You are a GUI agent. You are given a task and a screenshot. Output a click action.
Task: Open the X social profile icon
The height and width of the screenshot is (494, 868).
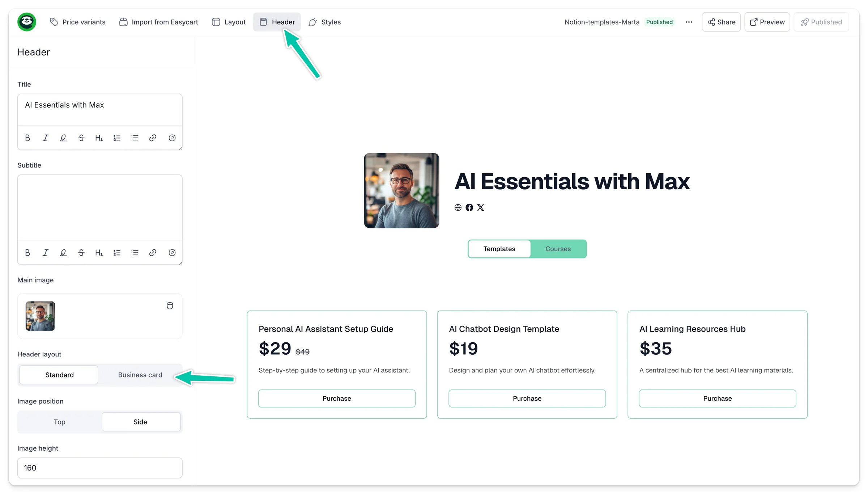pyautogui.click(x=480, y=207)
